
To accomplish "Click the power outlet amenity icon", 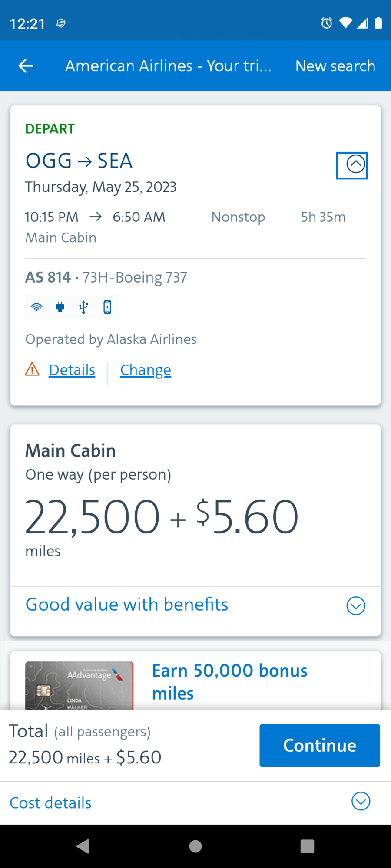I will (x=60, y=307).
